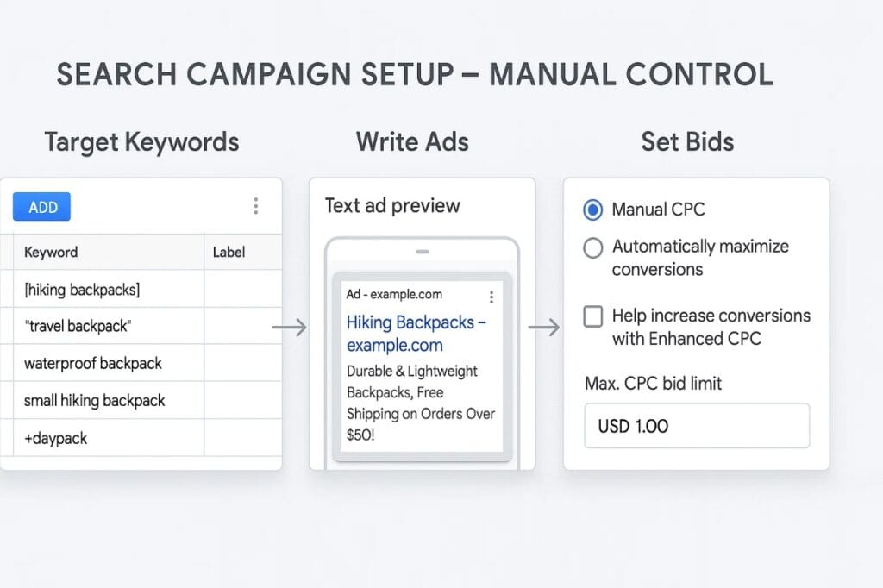The width and height of the screenshot is (883, 588).
Task: Click the arrow between keywords and ads
Action: point(289,328)
